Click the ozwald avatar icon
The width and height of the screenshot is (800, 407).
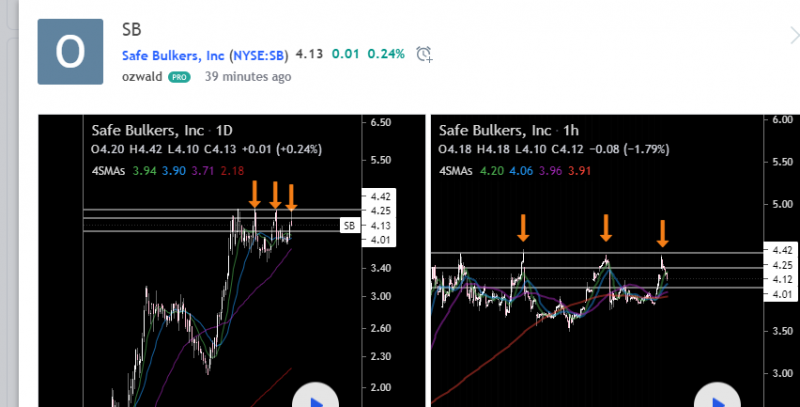coord(70,51)
